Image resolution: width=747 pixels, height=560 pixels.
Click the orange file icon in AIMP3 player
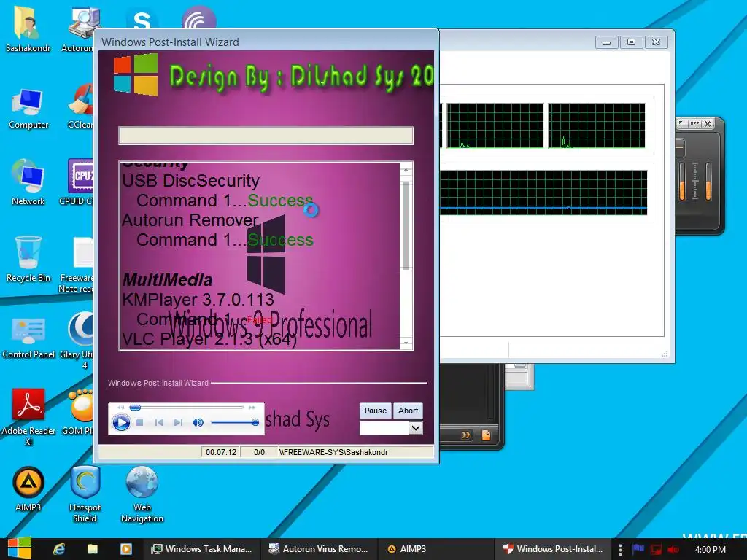[x=486, y=435]
